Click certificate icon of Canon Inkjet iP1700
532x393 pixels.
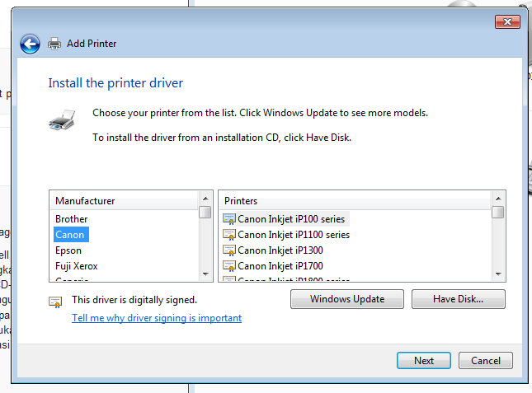pyautogui.click(x=229, y=266)
